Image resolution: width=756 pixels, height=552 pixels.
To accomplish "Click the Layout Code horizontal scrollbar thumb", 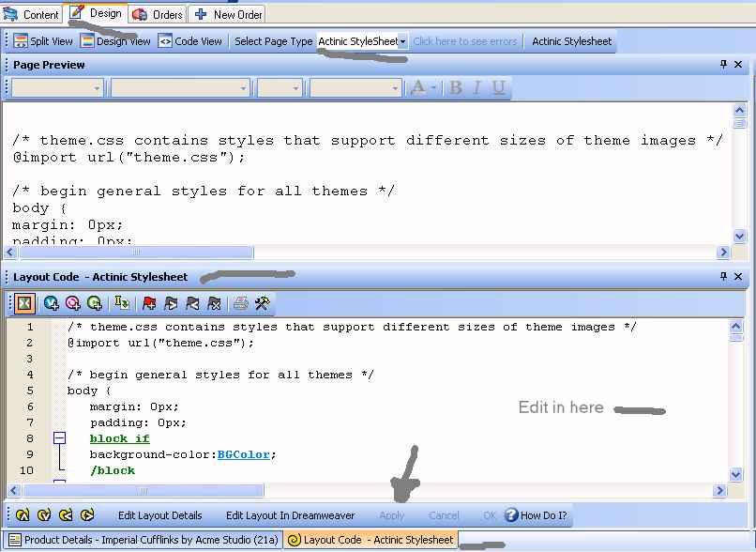I will 141,491.
